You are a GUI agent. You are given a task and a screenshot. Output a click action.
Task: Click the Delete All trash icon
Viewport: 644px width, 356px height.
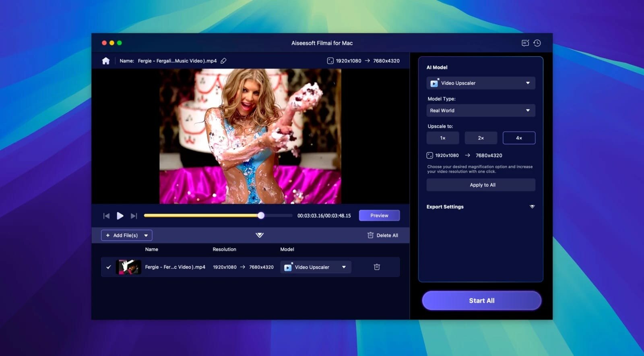pyautogui.click(x=370, y=235)
